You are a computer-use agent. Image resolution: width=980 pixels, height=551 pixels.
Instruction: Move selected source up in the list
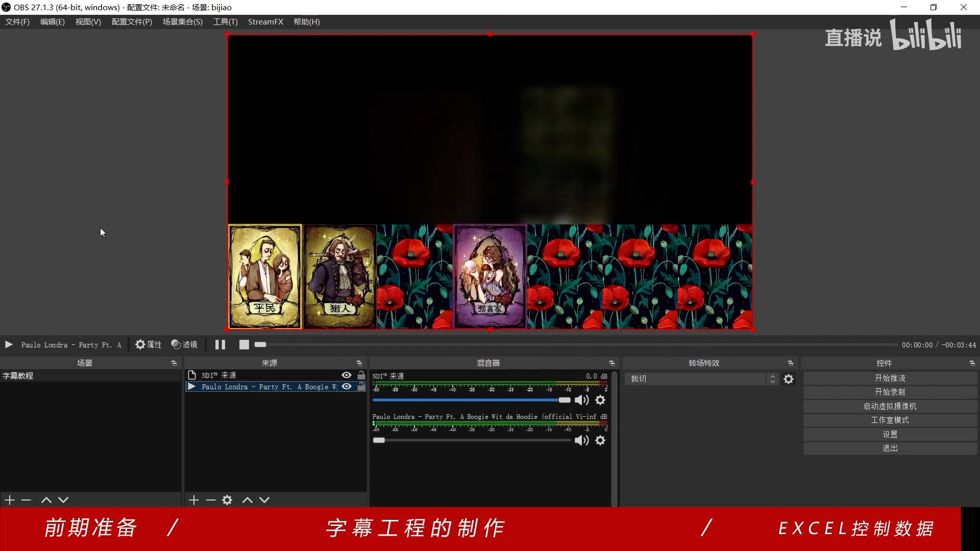(248, 500)
